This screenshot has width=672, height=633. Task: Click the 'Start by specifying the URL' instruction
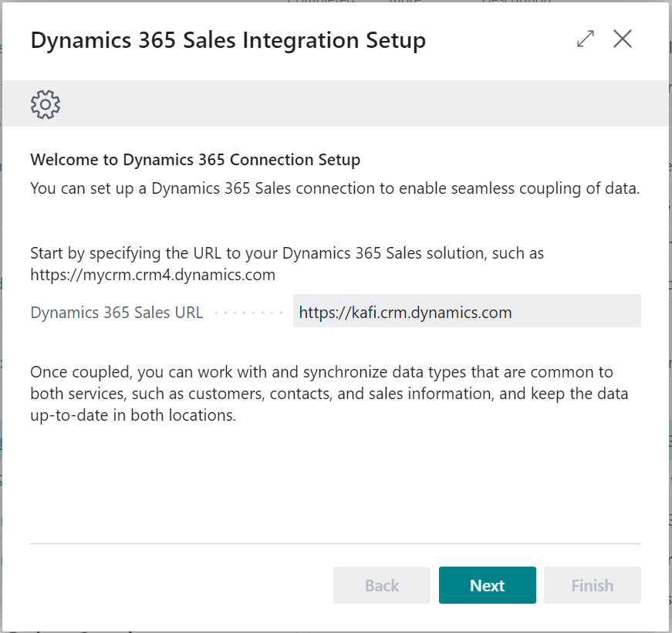pos(287,253)
